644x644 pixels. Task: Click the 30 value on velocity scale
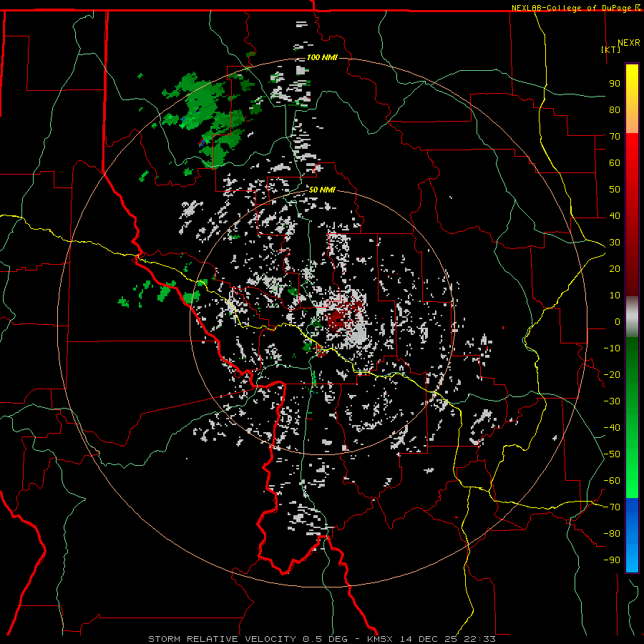coord(615,243)
